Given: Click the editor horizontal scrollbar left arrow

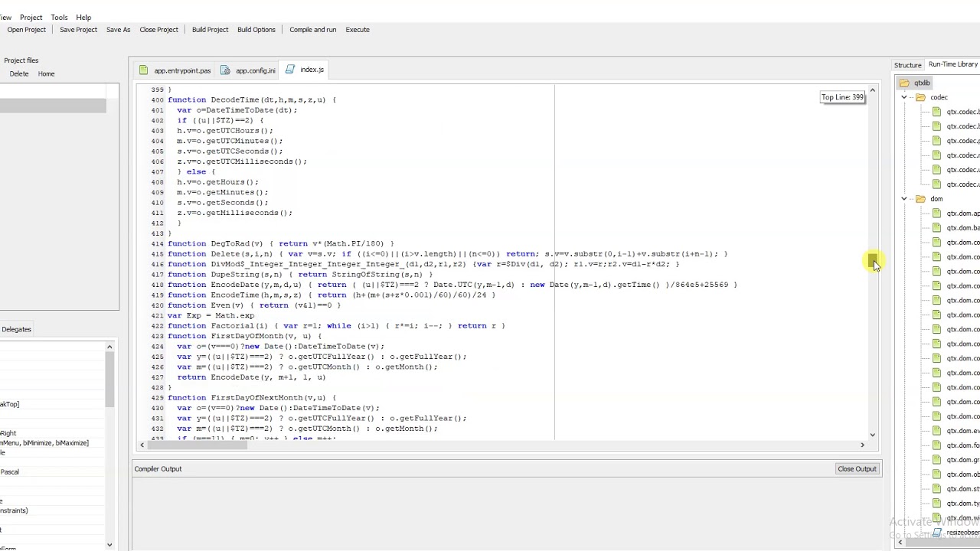Looking at the screenshot, I should [142, 445].
